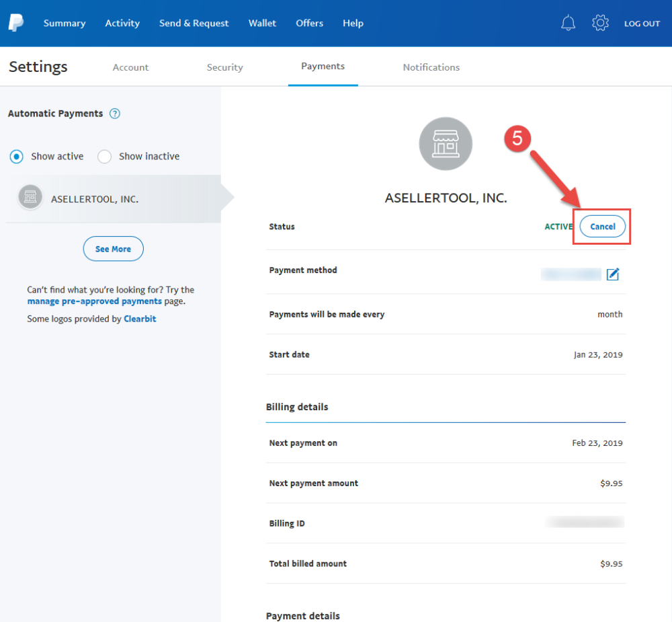672x622 pixels.
Task: Open the Help menu item
Action: click(x=353, y=23)
